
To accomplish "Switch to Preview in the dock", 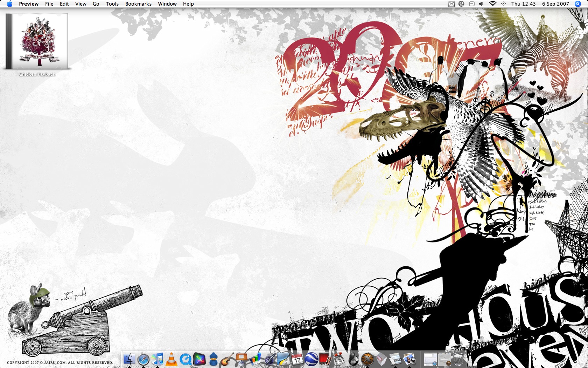I will click(x=409, y=359).
